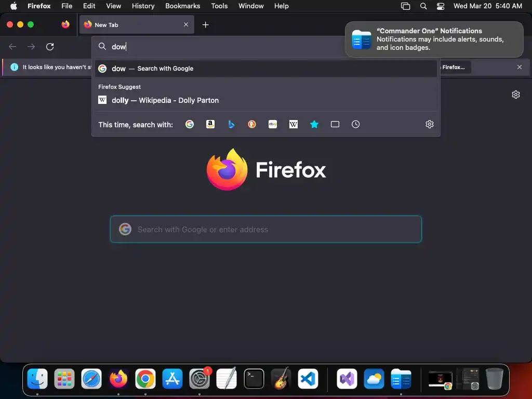Open Launchpad from the Dock

click(64, 379)
